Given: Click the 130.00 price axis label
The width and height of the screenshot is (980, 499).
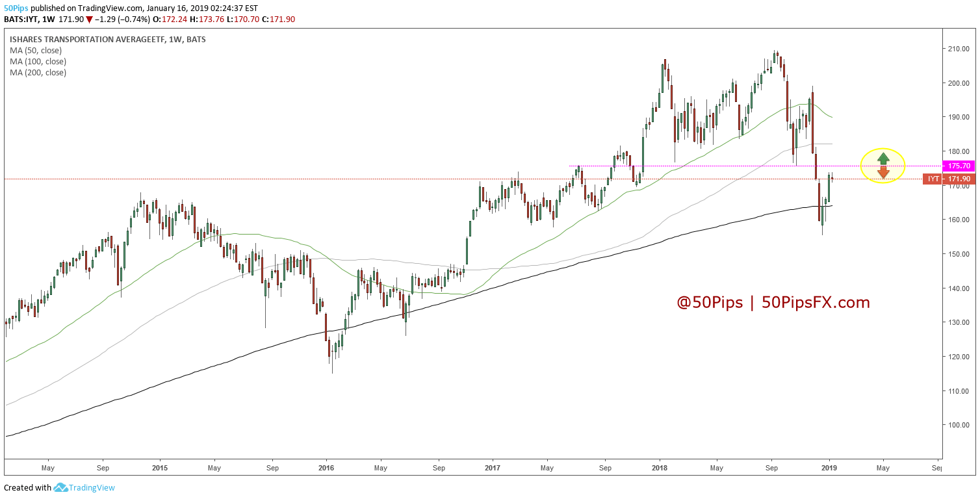Looking at the screenshot, I should tap(959, 322).
